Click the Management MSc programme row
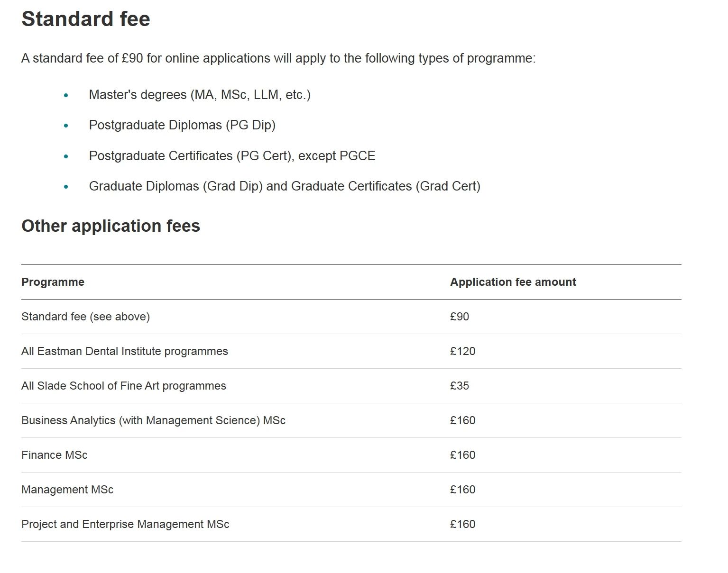 point(351,490)
